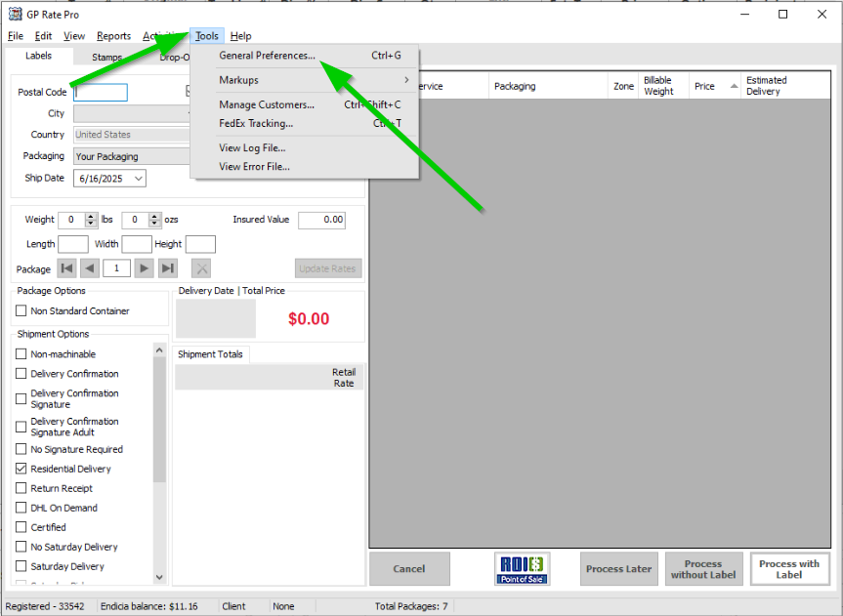Click the Length input field
This screenshot has height=616, width=843.
[x=73, y=244]
